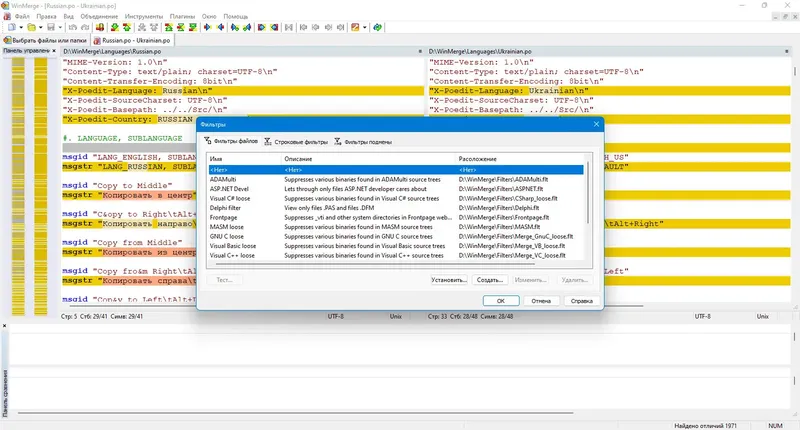
Task: Select the GNU C loose filter row
Action: (x=396, y=236)
